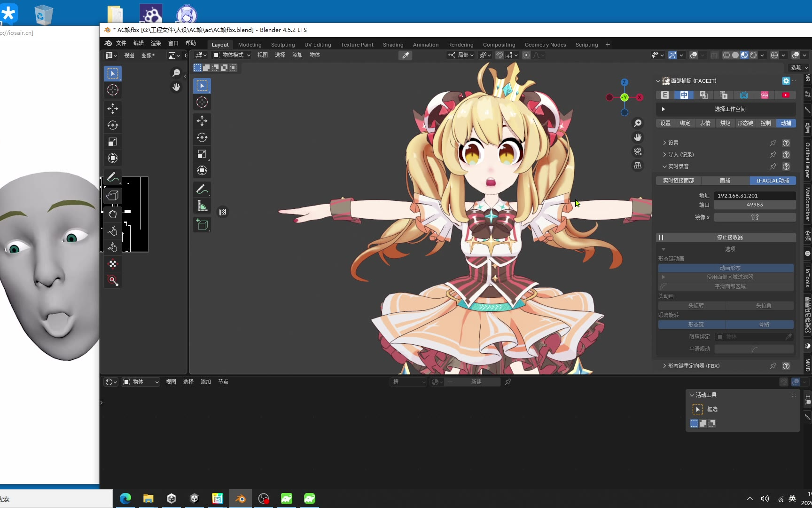Click the blue Z axis gizmo handle
Screen dimensions: 812x508
(x=625, y=82)
